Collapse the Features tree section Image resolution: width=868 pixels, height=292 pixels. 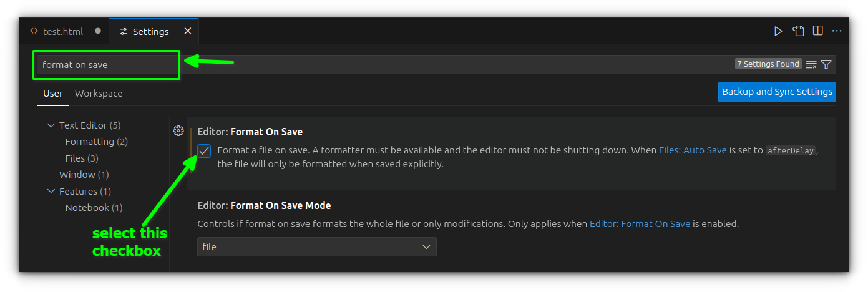(51, 192)
